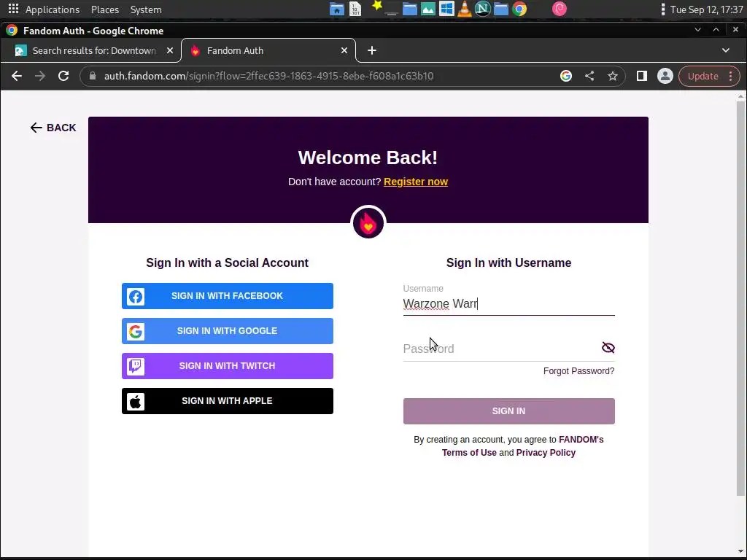The width and height of the screenshot is (747, 560).
Task: Launch VLC cone icon in panel
Action: pos(465,9)
